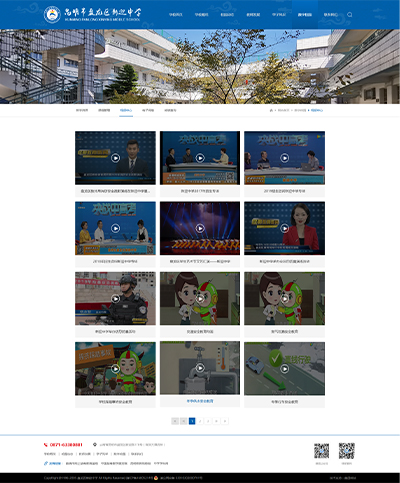Select the highlighted sixth header navigation item

pyautogui.click(x=305, y=15)
